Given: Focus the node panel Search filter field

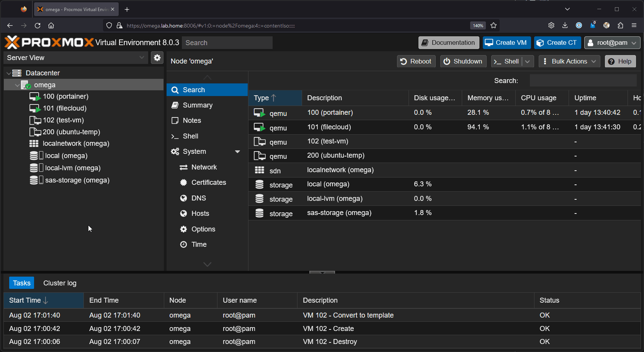Looking at the screenshot, I should pos(583,81).
